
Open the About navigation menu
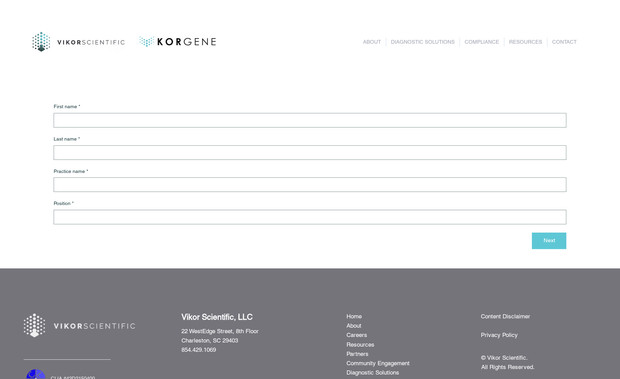(372, 42)
